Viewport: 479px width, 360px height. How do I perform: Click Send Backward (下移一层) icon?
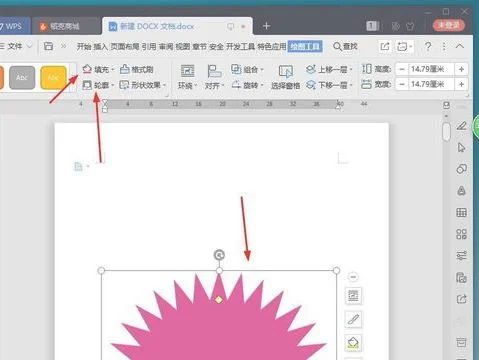pyautogui.click(x=311, y=85)
